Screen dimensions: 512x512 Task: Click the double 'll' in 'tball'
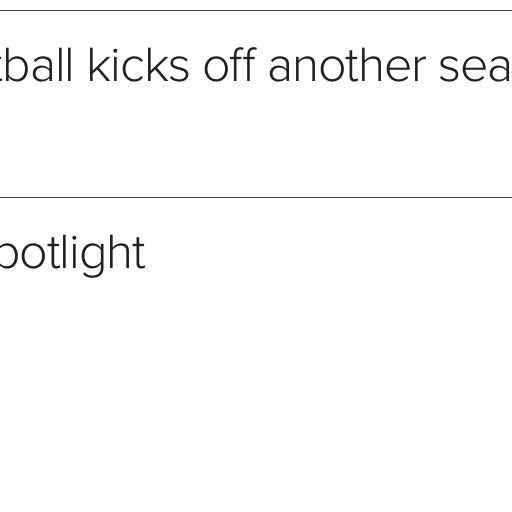point(65,65)
